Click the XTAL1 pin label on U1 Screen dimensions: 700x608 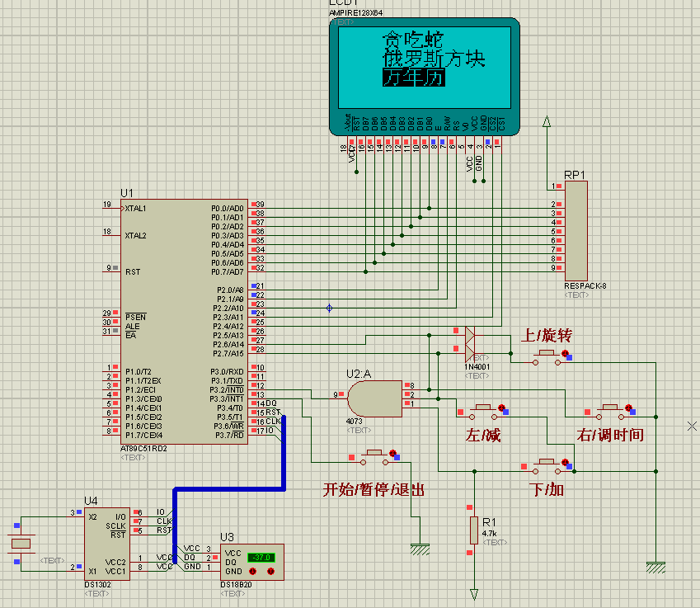[x=135, y=209]
